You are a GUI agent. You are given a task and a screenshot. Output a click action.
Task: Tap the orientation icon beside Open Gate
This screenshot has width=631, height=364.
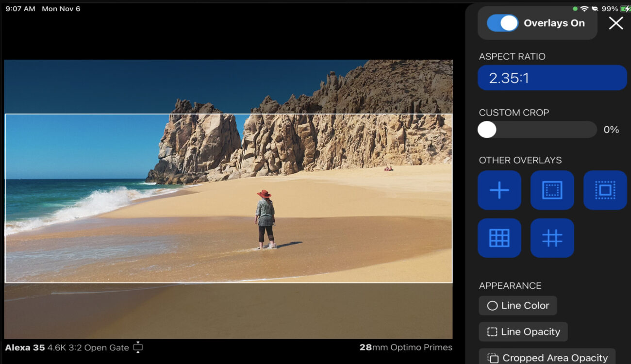[138, 347]
